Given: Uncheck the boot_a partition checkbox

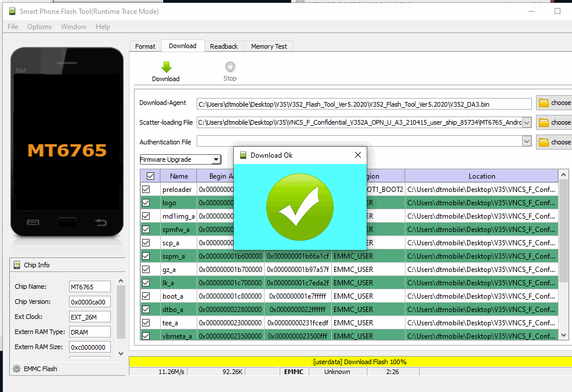Looking at the screenshot, I should point(146,296).
